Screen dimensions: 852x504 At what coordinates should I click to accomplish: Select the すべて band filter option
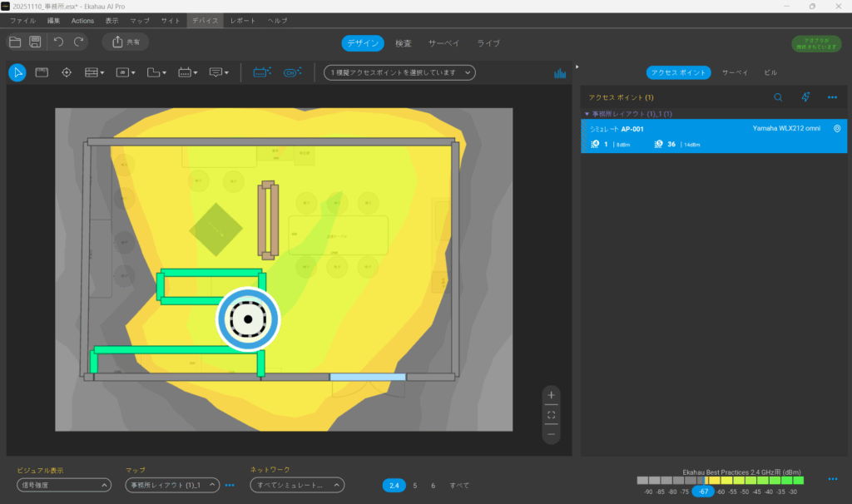(459, 485)
